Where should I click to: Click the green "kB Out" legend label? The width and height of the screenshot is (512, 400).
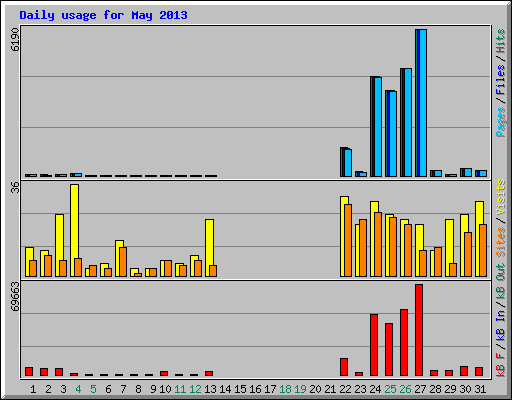pos(501,280)
